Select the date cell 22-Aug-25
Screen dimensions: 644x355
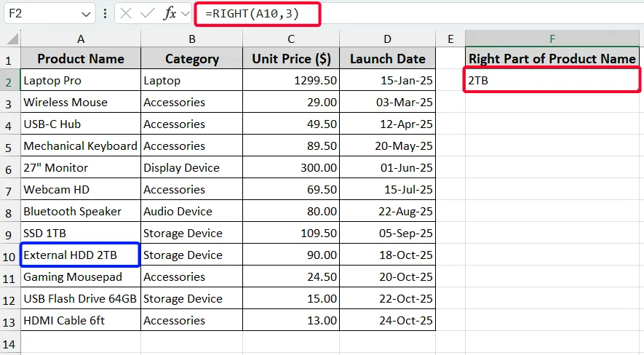387,210
